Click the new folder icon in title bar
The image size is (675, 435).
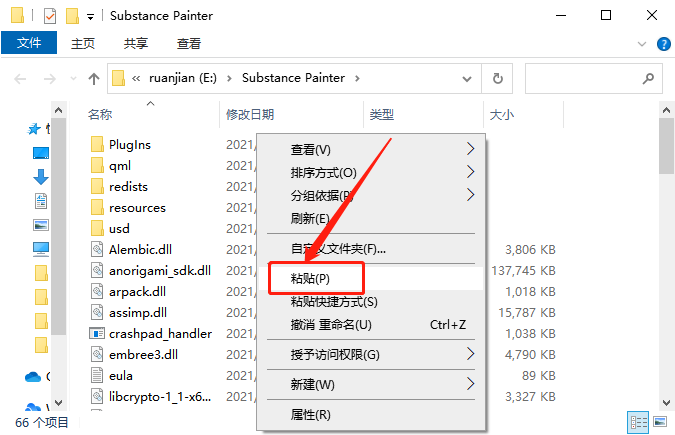coord(72,16)
